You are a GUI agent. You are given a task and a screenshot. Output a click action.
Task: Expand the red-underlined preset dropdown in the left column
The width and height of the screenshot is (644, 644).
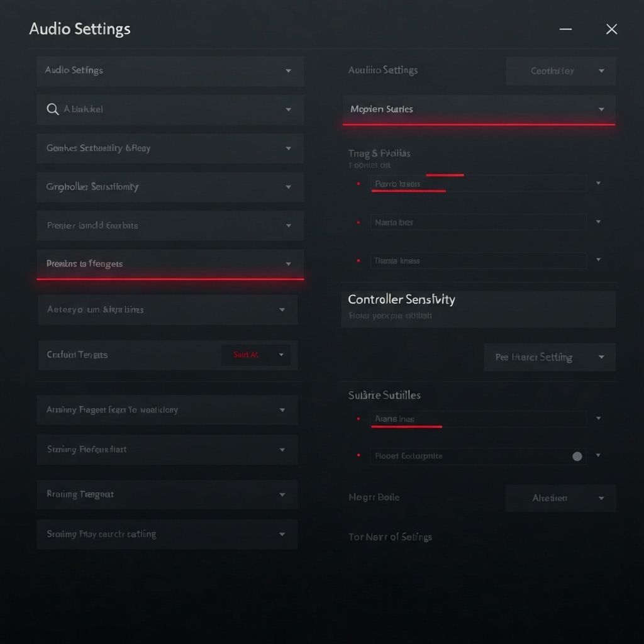point(170,264)
